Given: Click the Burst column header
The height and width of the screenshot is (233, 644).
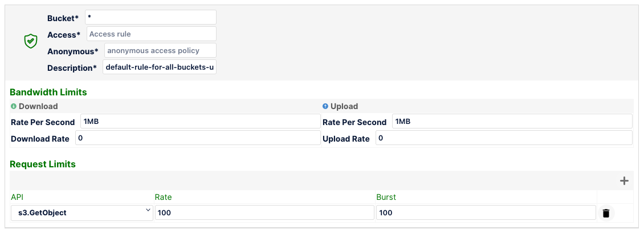Looking at the screenshot, I should pyautogui.click(x=386, y=197).
